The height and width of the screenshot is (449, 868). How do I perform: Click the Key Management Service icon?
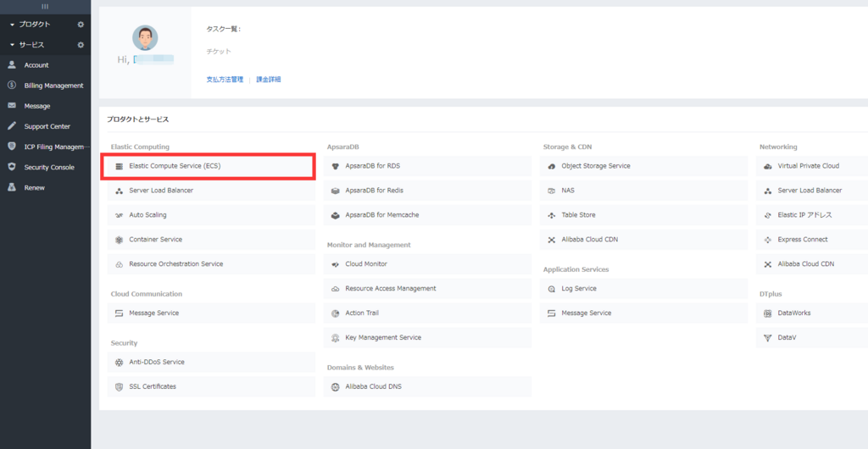click(335, 338)
